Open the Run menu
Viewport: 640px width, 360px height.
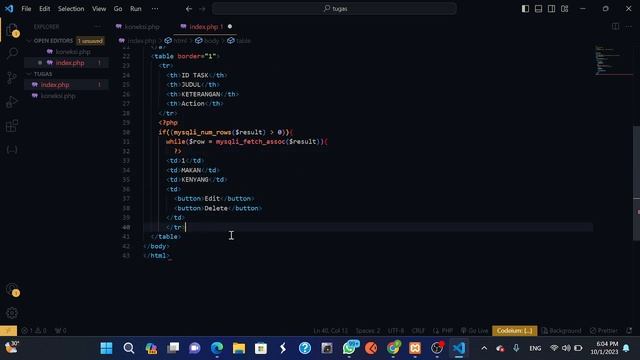point(136,9)
